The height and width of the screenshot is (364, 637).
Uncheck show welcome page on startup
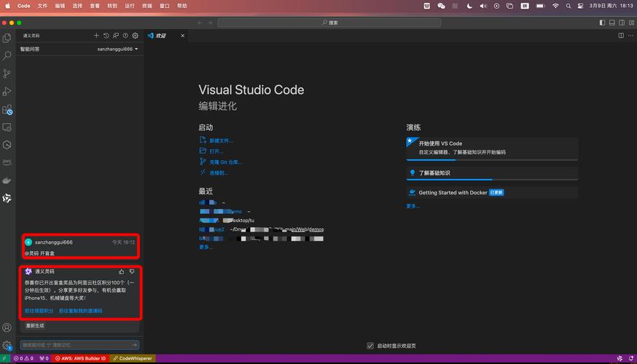(x=370, y=346)
